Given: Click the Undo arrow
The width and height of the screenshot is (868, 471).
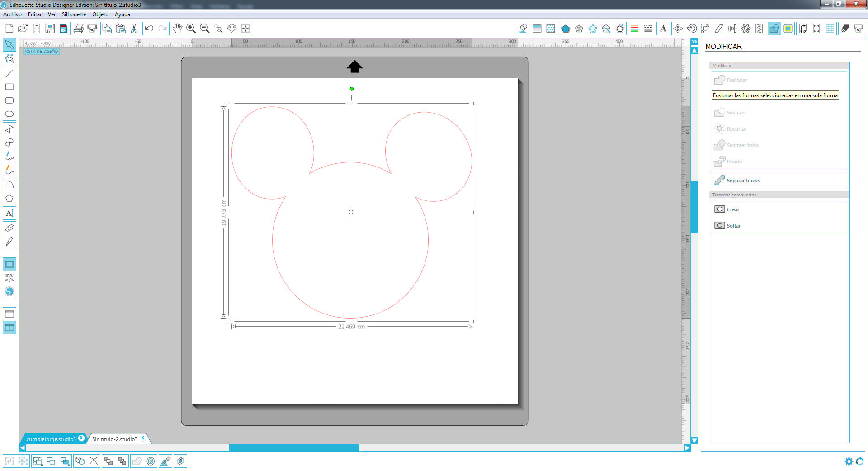Looking at the screenshot, I should point(149,29).
